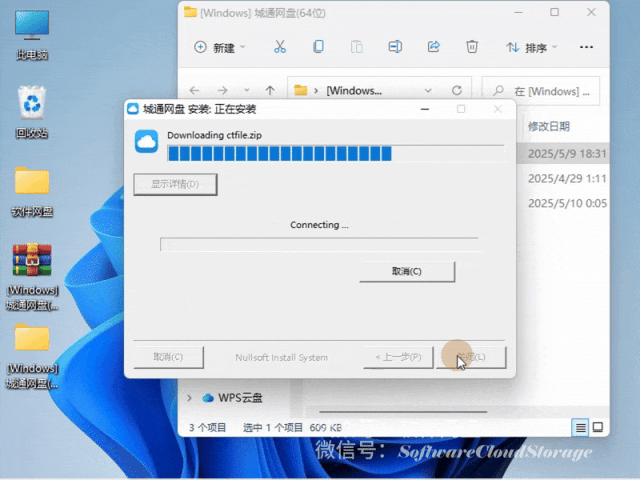Image resolution: width=640 pixels, height=480 pixels.
Task: Switch Explorer to details list view
Action: pyautogui.click(x=580, y=427)
